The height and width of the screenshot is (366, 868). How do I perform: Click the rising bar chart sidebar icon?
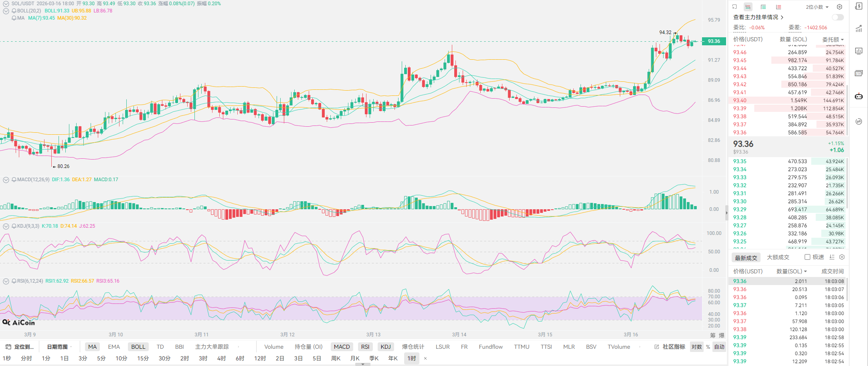(x=859, y=28)
